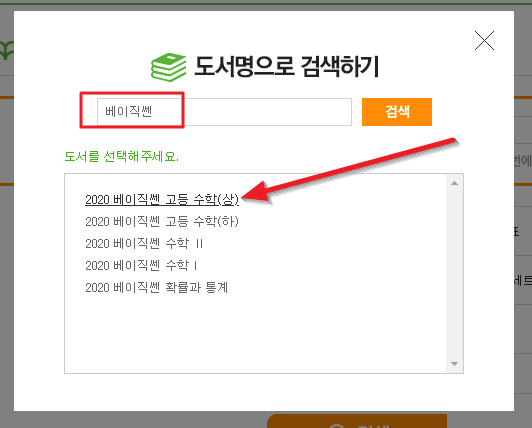Click the green stacked books icon
The width and height of the screenshot is (532, 428).
(168, 67)
